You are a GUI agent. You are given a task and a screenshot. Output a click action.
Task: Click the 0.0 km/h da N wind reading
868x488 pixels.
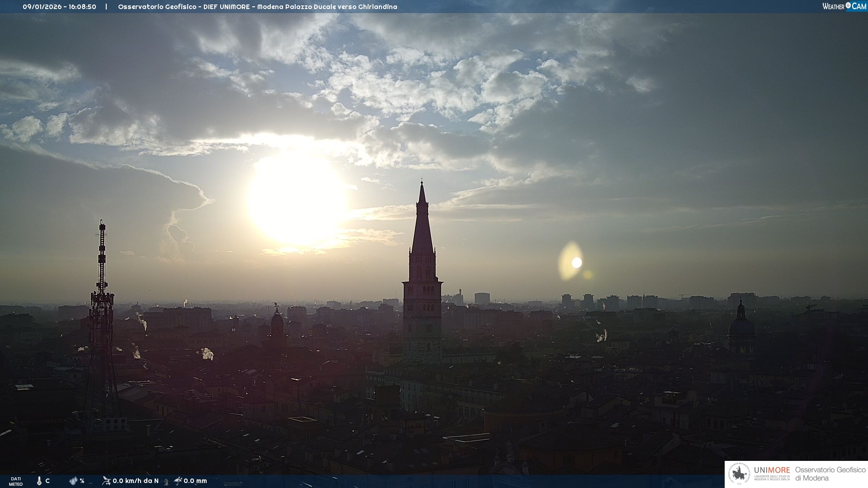[x=136, y=481]
